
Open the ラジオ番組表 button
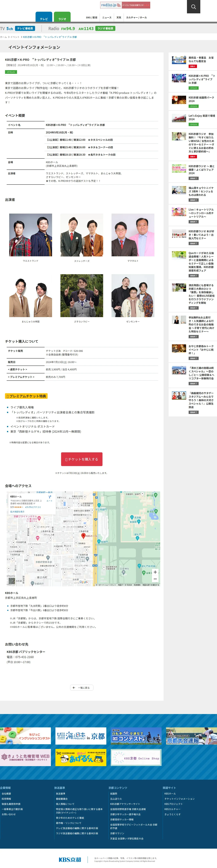coord(105,28)
